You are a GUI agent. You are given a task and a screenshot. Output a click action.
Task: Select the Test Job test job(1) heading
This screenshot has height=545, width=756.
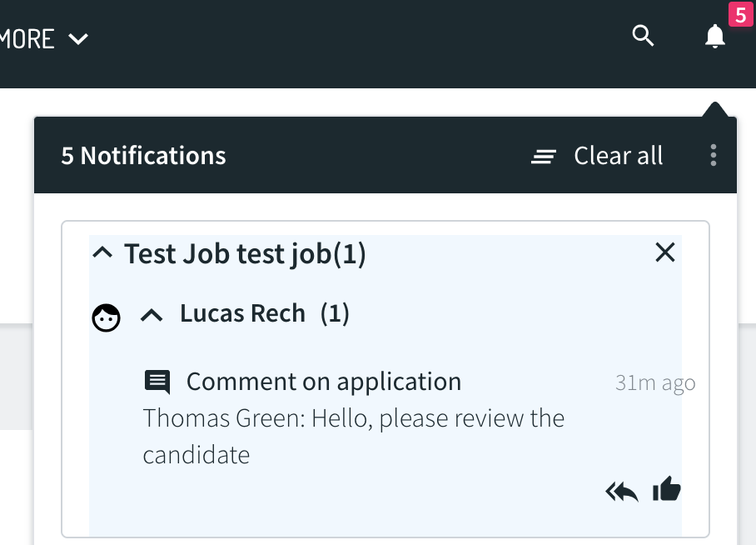pos(245,254)
